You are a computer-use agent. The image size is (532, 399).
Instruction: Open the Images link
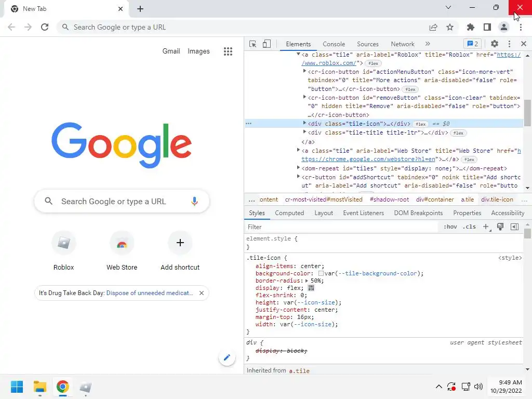pyautogui.click(x=199, y=51)
